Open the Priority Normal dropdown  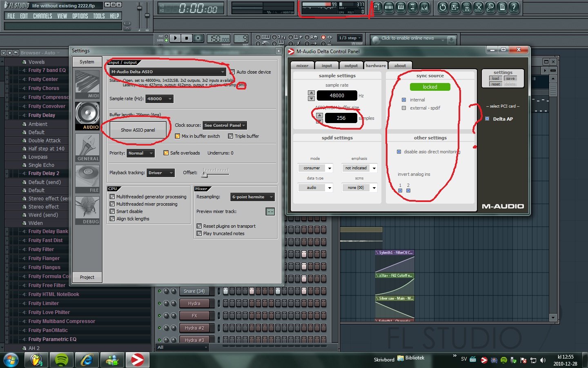(141, 153)
